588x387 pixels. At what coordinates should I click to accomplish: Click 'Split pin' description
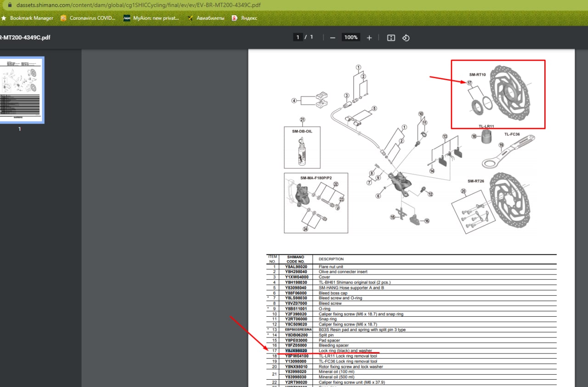point(326,335)
